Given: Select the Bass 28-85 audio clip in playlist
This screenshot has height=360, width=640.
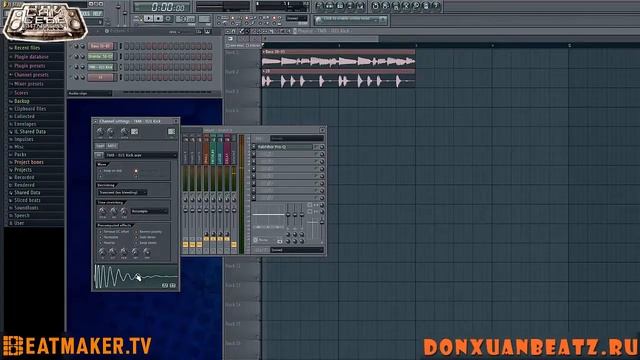Looking at the screenshot, I should [338, 58].
